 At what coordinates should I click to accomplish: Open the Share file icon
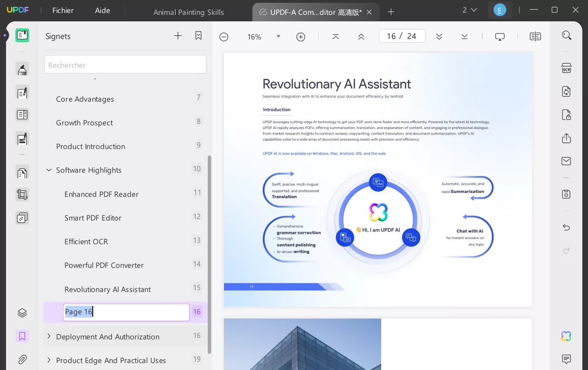click(x=566, y=138)
